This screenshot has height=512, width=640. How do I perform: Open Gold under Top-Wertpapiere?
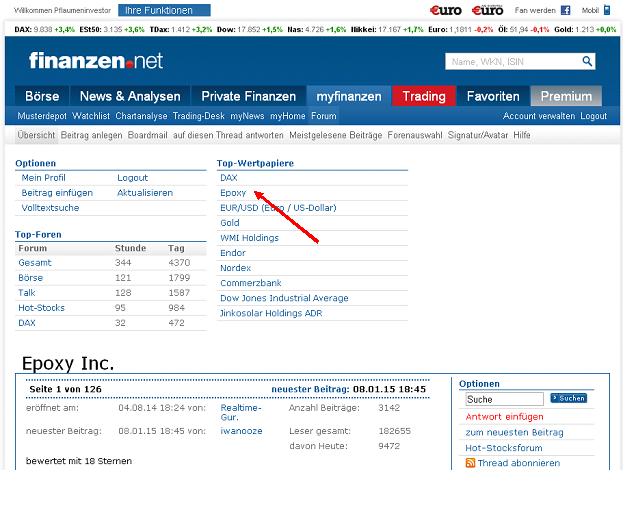tap(230, 223)
